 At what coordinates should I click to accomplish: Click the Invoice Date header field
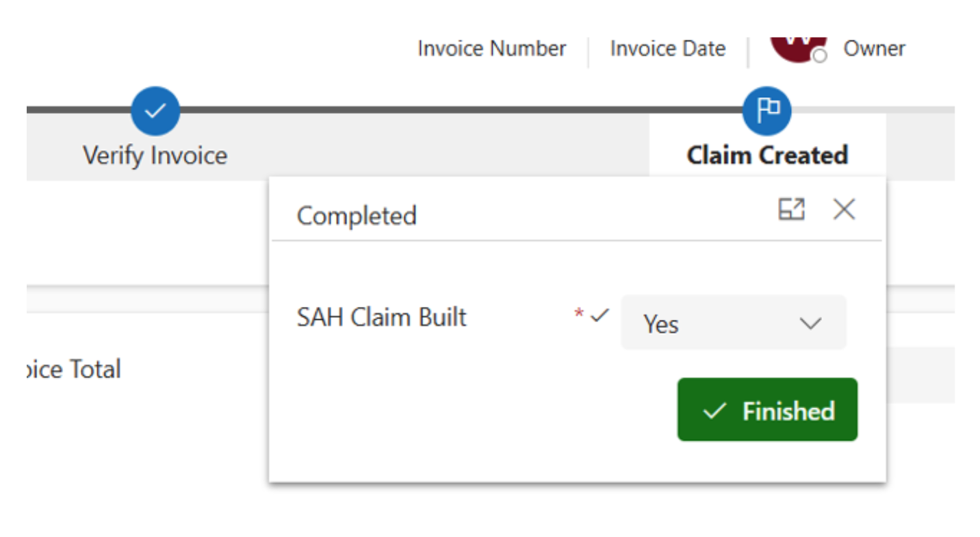(x=667, y=49)
